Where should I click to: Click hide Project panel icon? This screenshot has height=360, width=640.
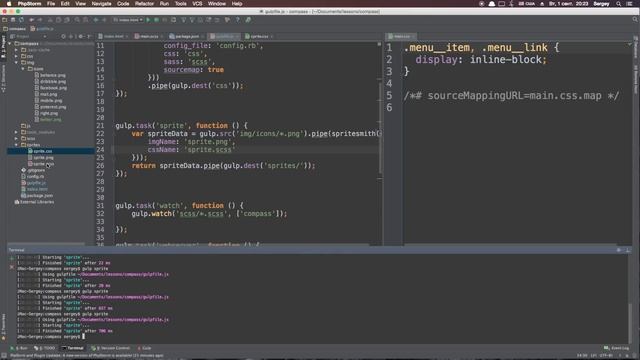pyautogui.click(x=89, y=36)
